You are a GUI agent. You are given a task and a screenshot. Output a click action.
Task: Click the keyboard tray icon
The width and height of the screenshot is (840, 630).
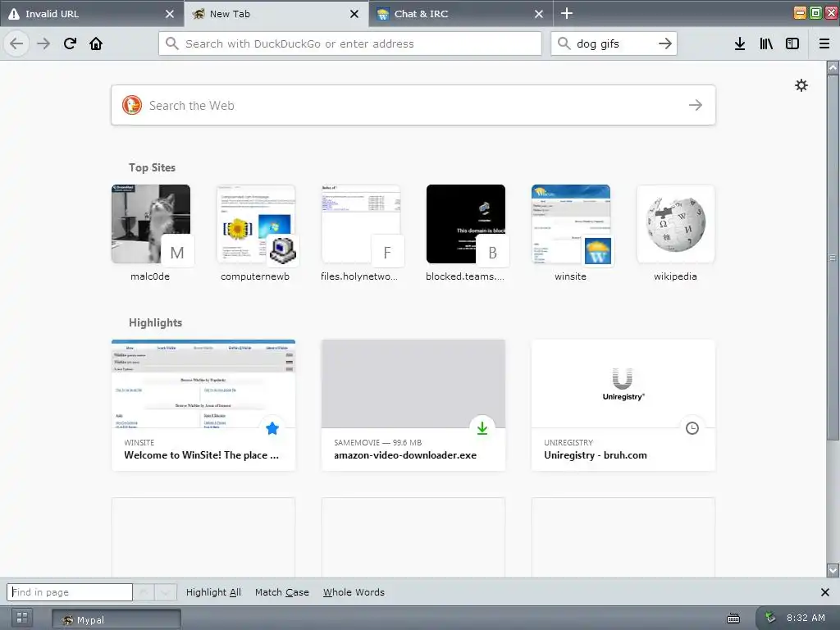[733, 619]
